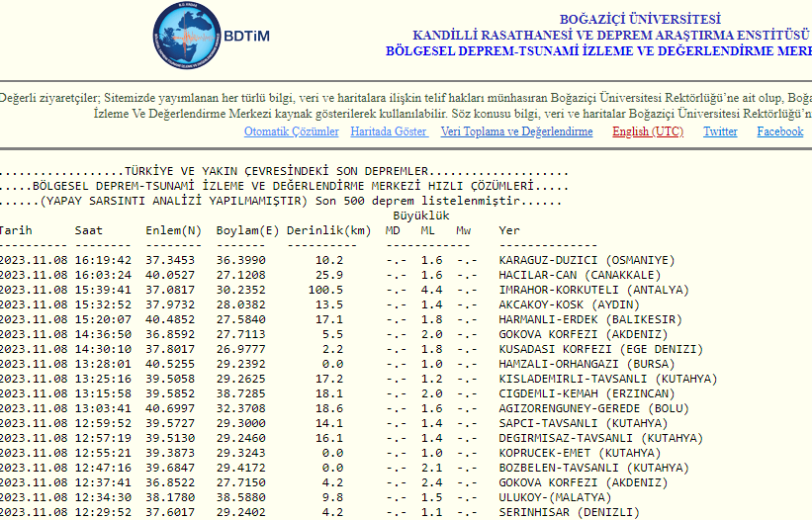
Task: Click the Tarih column header
Action: pyautogui.click(x=15, y=230)
